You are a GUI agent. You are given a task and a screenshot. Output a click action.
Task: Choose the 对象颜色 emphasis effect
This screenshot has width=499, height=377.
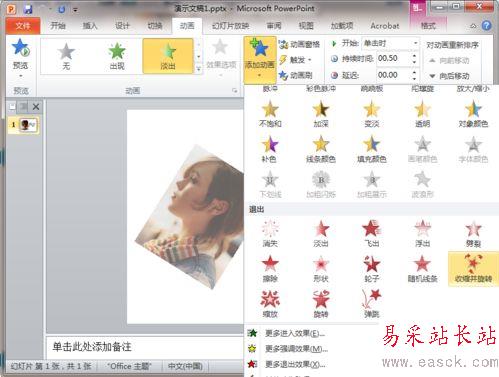click(473, 114)
